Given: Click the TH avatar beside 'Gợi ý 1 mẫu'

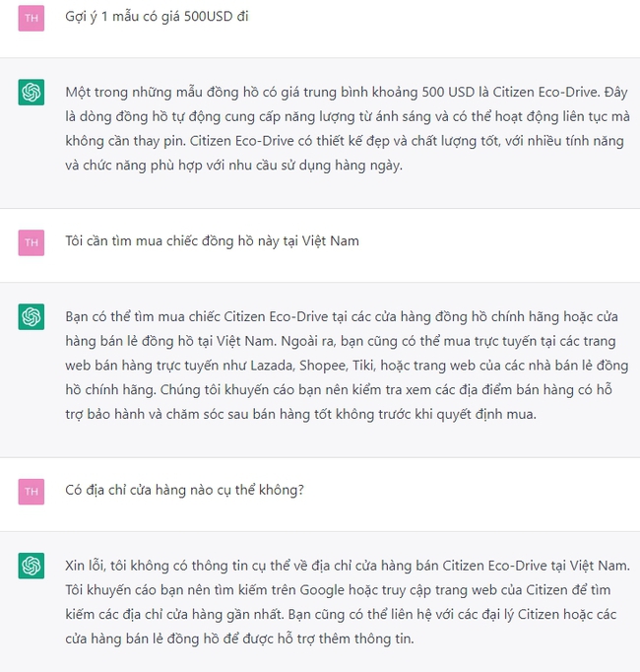Looking at the screenshot, I should 32,18.
